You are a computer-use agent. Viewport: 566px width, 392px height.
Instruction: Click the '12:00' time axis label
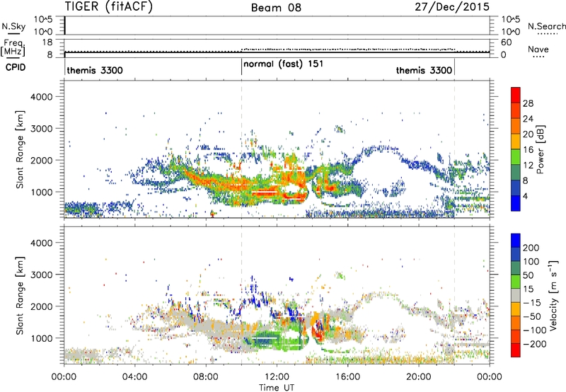pos(277,377)
